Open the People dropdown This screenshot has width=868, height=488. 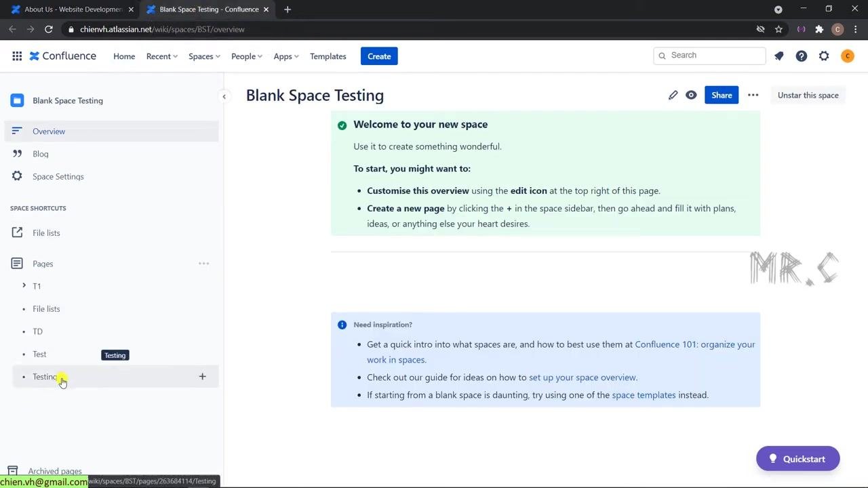tap(246, 56)
